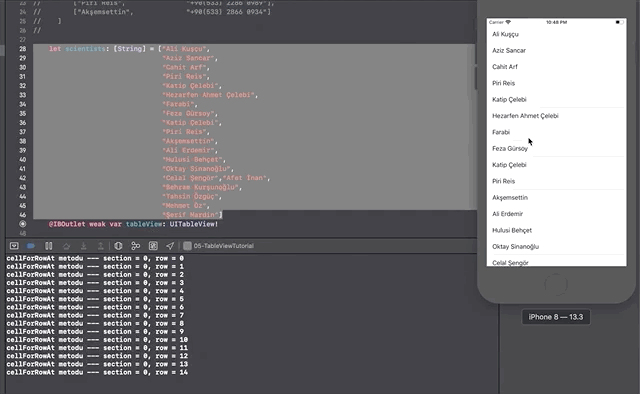The height and width of the screenshot is (394, 640).
Task: Click the Step Out debug icon
Action: [x=100, y=246]
